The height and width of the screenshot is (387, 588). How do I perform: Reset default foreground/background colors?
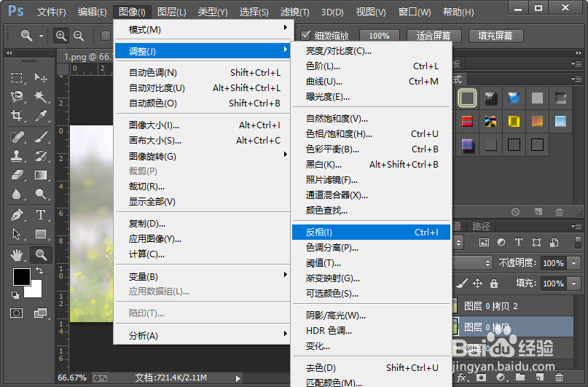(15, 295)
